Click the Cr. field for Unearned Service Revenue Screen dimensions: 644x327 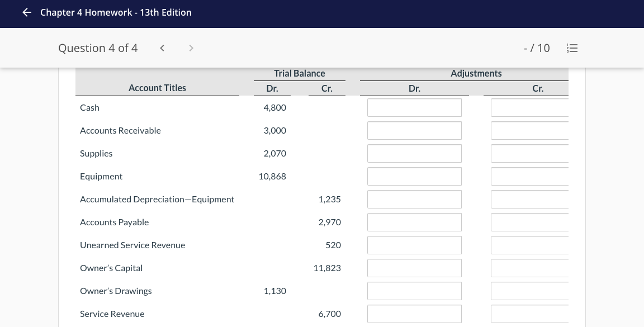(529, 245)
